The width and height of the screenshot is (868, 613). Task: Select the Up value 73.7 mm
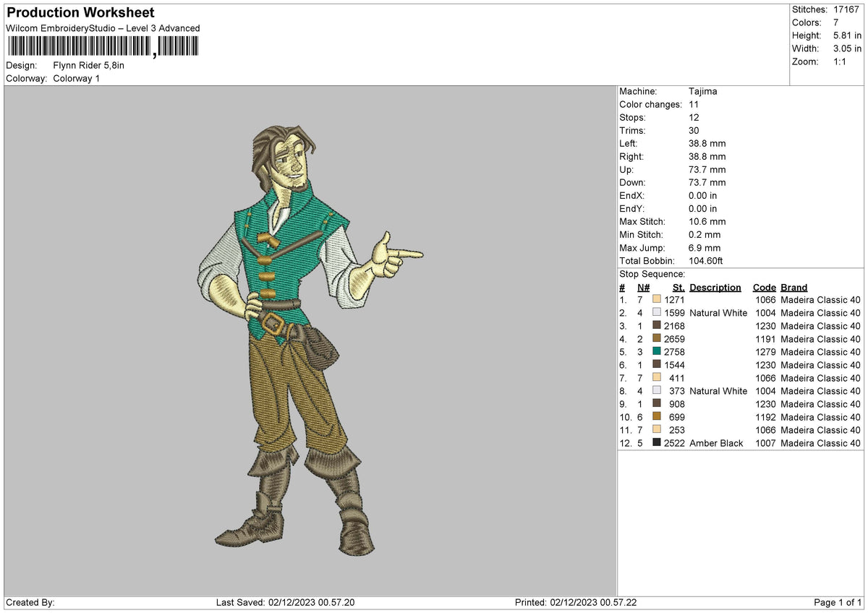[x=707, y=170]
